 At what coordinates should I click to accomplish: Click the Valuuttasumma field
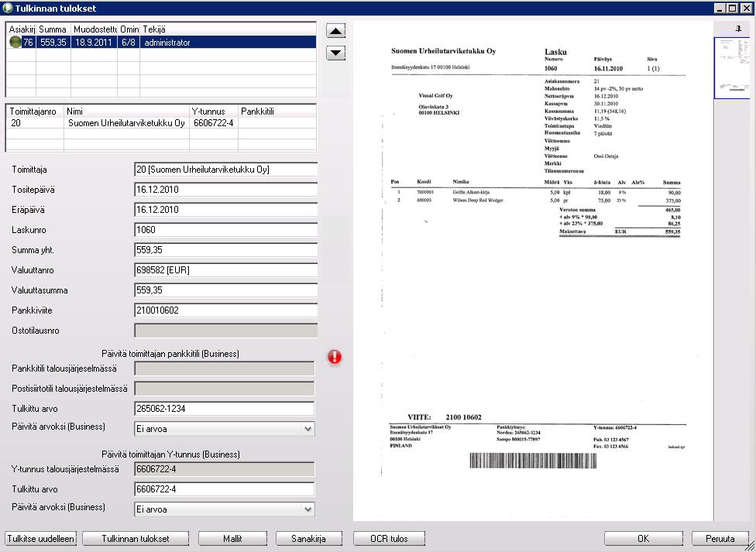point(225,290)
